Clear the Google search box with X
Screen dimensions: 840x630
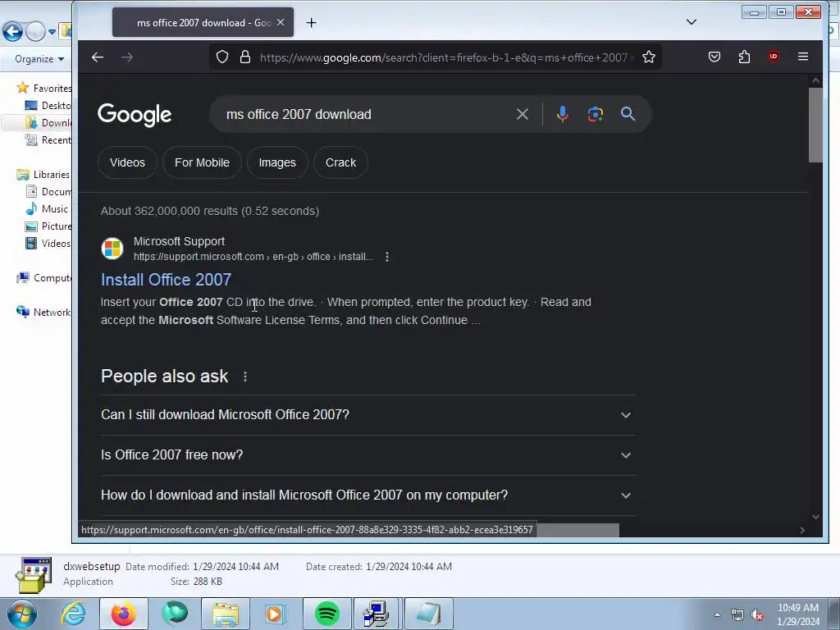pyautogui.click(x=523, y=114)
